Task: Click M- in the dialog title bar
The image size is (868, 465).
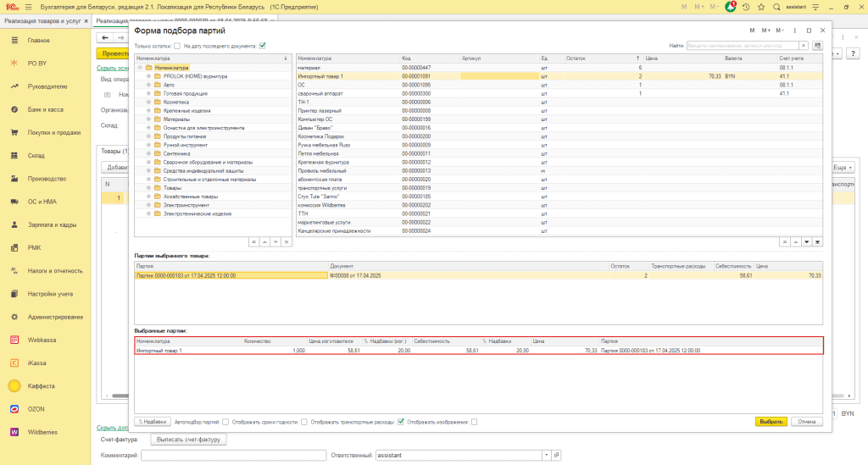Action: pos(780,30)
